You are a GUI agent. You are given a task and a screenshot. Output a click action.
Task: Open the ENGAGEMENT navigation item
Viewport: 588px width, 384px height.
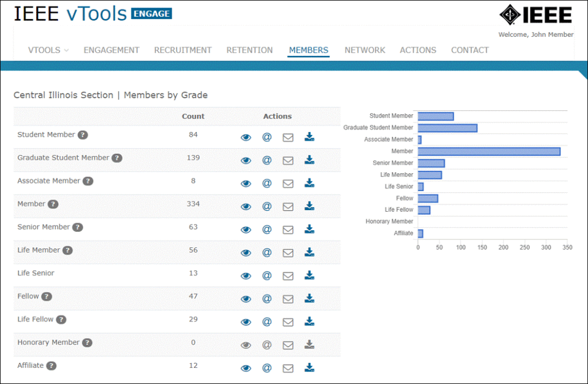[111, 50]
